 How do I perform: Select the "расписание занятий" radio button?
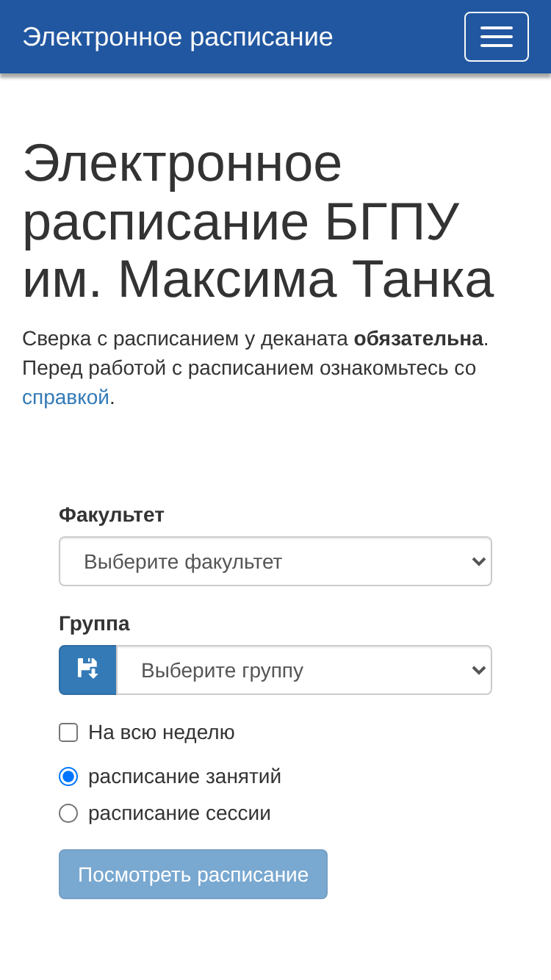(68, 777)
